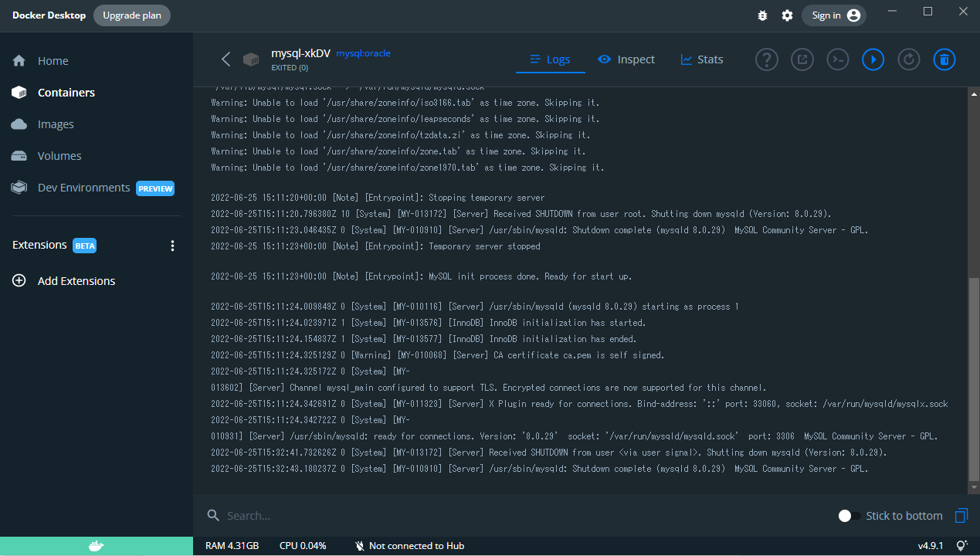Click EXITED (0) status text
This screenshot has width=980, height=556.
290,68
